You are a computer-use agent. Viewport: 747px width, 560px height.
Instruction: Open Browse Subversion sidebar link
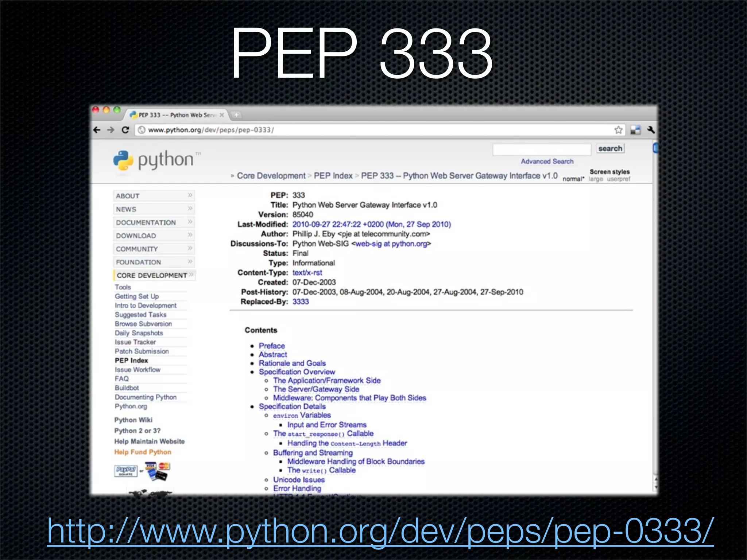[x=143, y=324]
